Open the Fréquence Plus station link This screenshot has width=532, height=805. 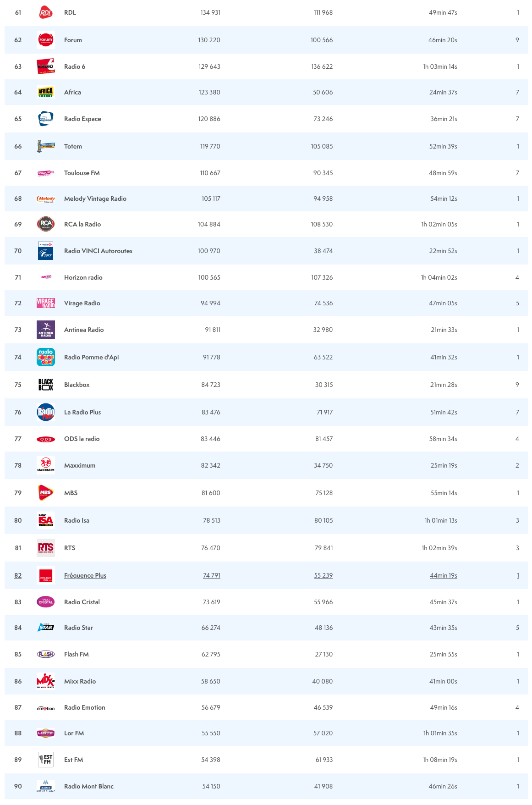85,575
